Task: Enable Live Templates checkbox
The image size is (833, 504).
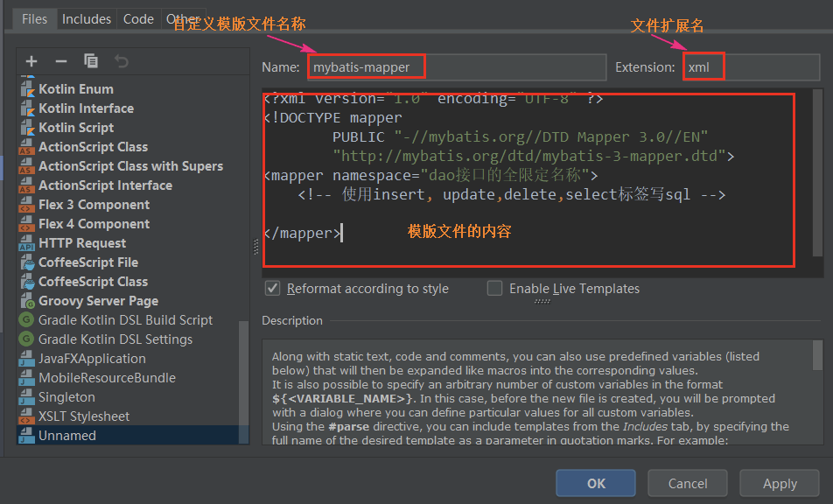Action: point(494,289)
